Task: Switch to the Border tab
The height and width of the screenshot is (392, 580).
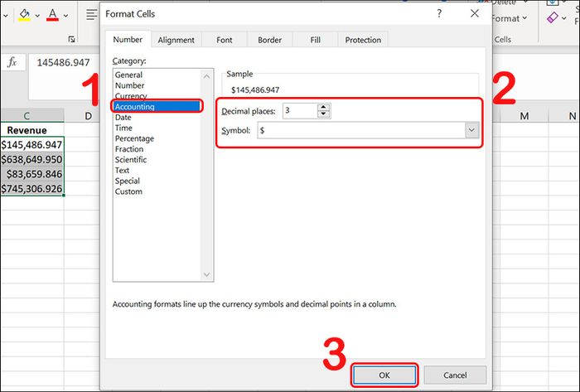Action: tap(269, 40)
